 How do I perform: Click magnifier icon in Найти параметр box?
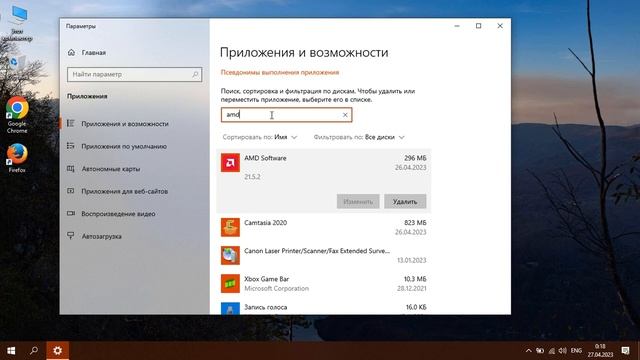(x=195, y=74)
